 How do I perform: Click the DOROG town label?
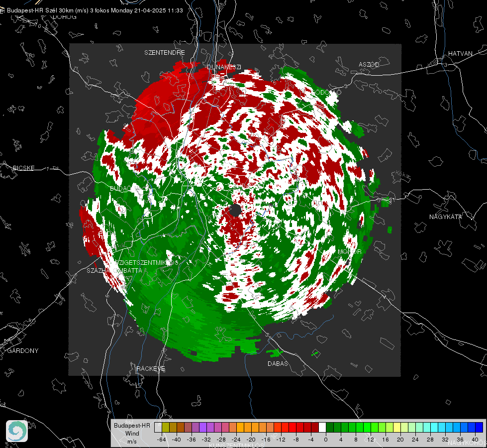point(65,17)
